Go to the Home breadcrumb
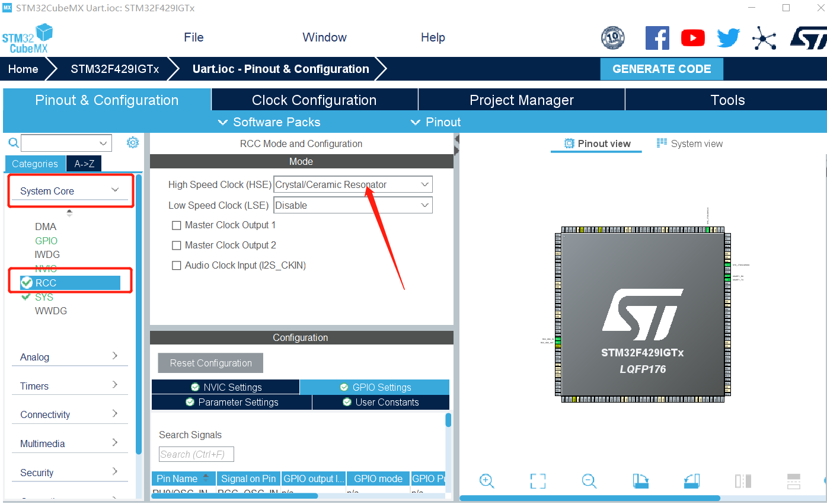Screen dimensions: 827x504 coord(23,69)
